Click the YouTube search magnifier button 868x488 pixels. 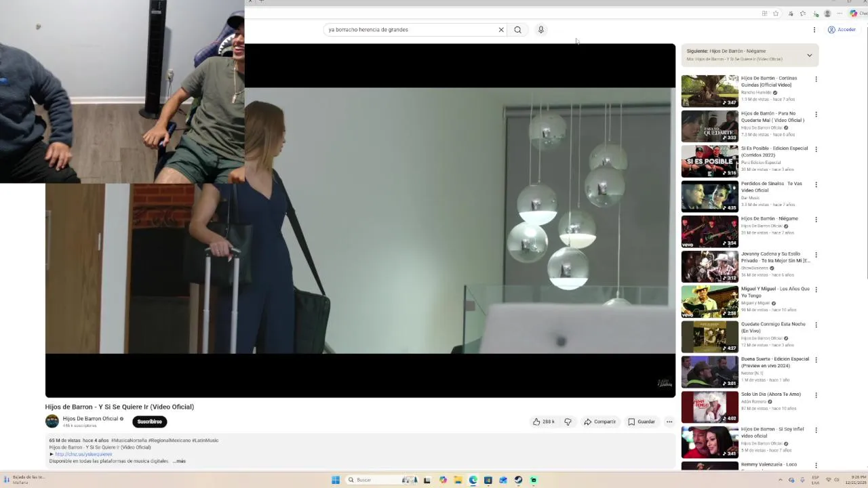click(x=518, y=30)
